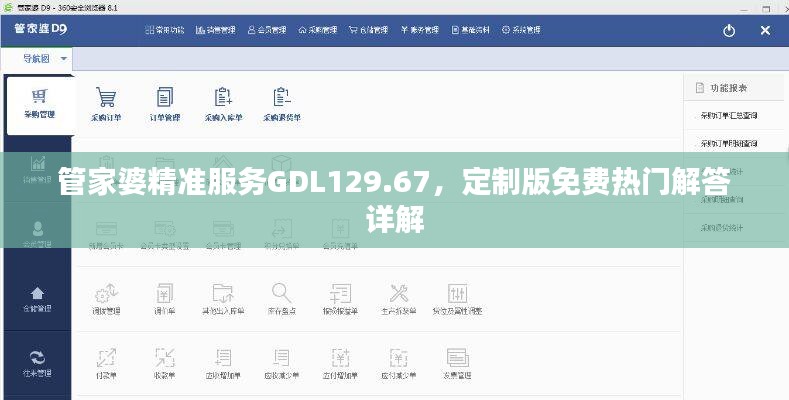Open 会员管理 in top menu
Viewport: 789px width, 400px height.
267,30
